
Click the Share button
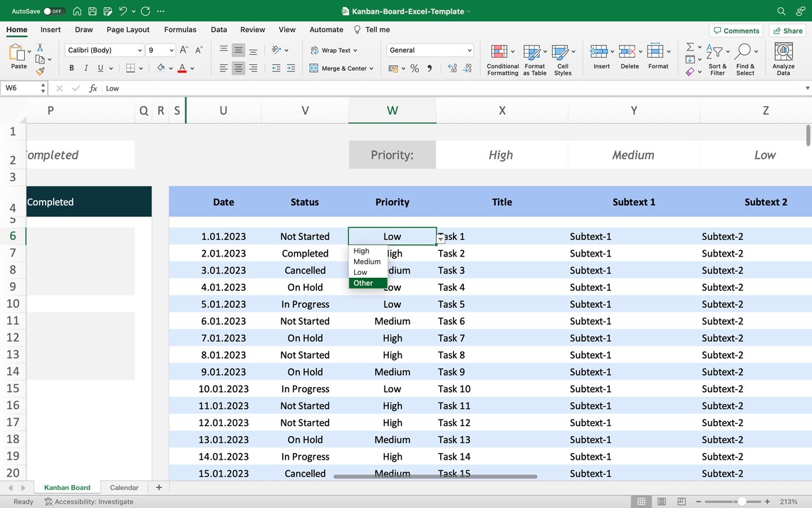(786, 30)
